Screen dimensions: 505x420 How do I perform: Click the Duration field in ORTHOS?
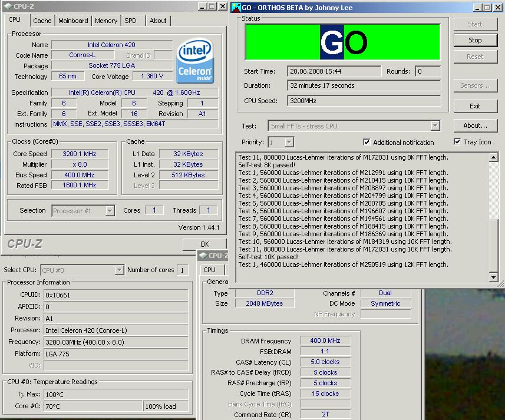click(364, 85)
